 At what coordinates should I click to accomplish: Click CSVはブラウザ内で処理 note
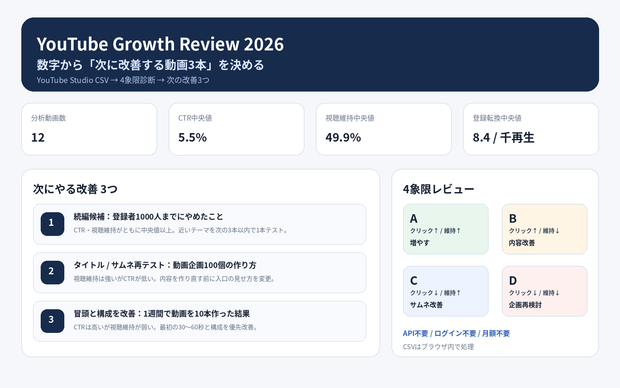point(438,347)
